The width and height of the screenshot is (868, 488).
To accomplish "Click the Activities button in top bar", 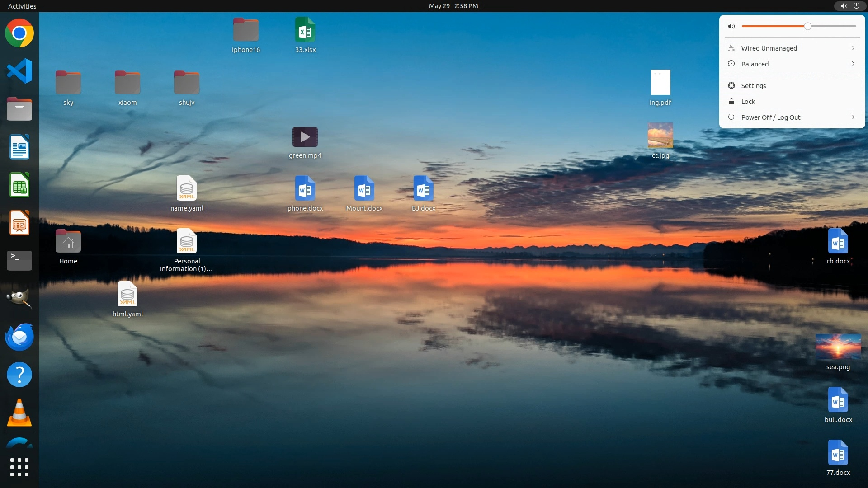I will coord(22,6).
